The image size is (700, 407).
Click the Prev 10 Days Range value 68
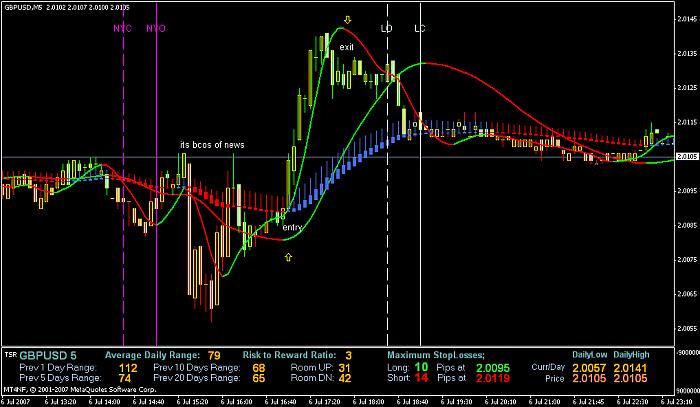tap(258, 368)
